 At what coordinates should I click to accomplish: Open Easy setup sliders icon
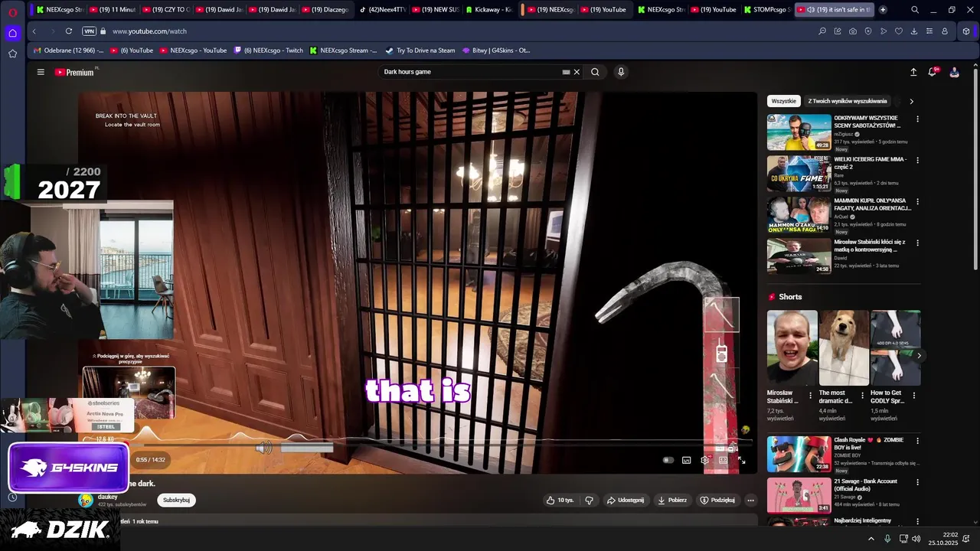pos(929,31)
